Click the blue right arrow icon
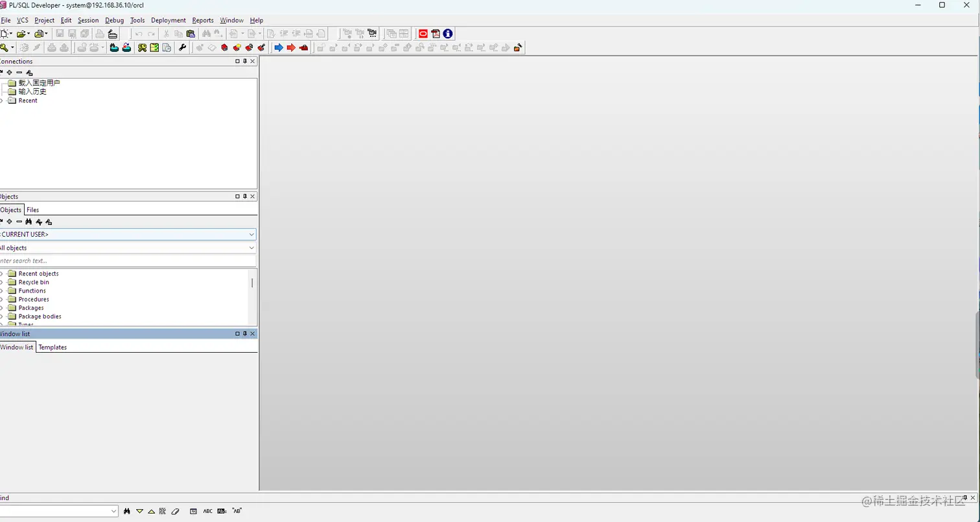Image resolution: width=980 pixels, height=522 pixels. click(x=279, y=47)
